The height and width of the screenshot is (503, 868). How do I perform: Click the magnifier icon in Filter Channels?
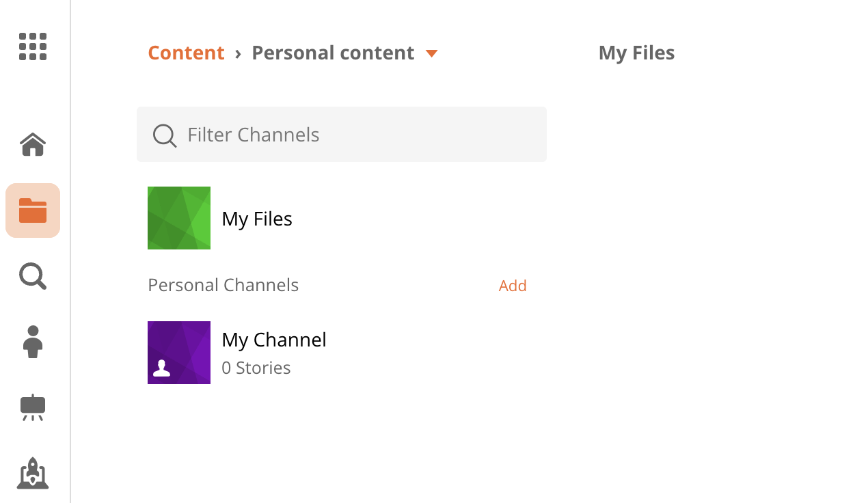coord(165,135)
